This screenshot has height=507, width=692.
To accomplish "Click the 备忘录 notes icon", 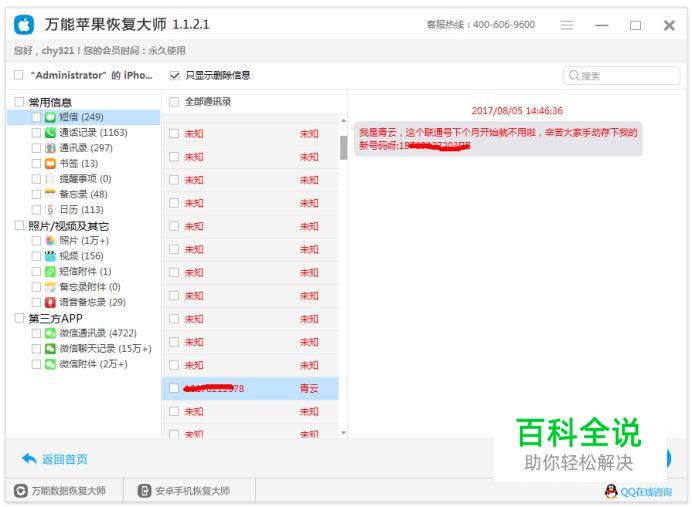I will click(50, 194).
